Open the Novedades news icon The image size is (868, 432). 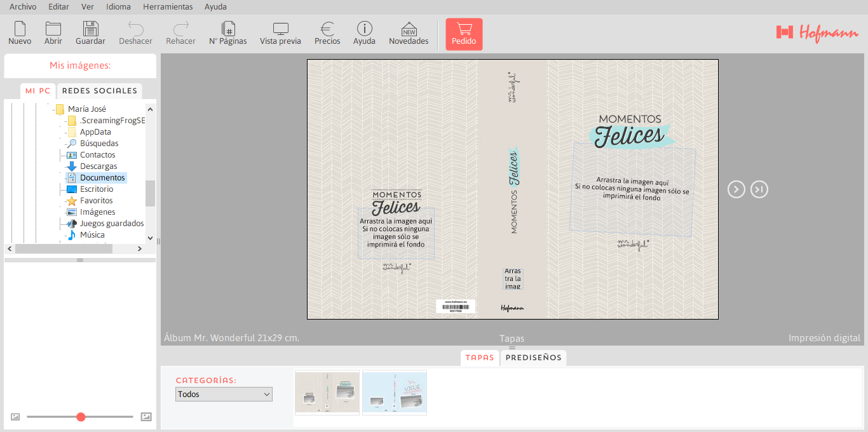pyautogui.click(x=409, y=33)
